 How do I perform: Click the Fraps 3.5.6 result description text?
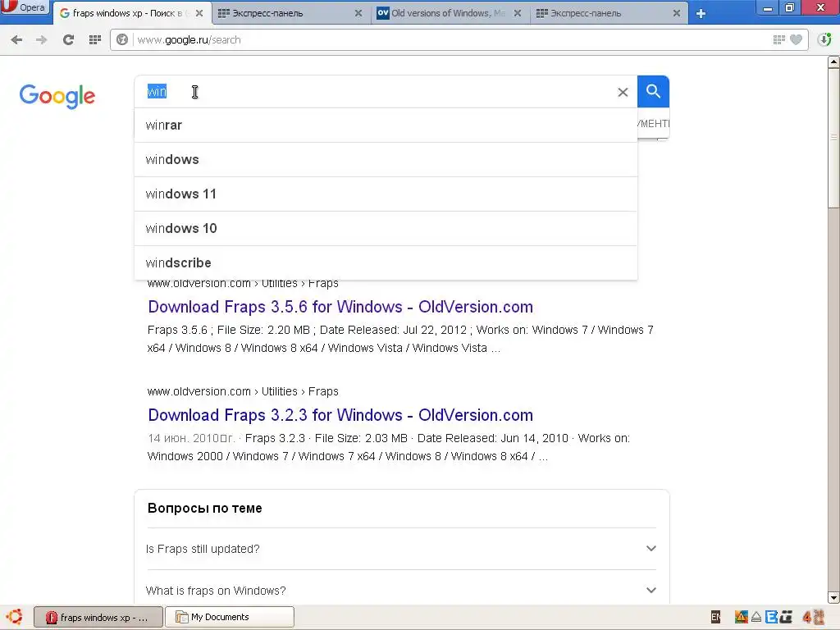tap(400, 339)
